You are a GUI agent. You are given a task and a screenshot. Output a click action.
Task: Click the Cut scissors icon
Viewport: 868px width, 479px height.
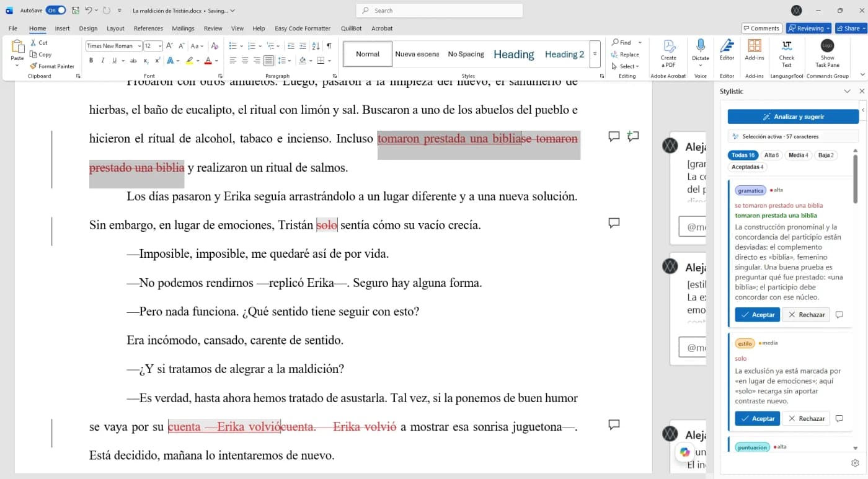click(32, 43)
